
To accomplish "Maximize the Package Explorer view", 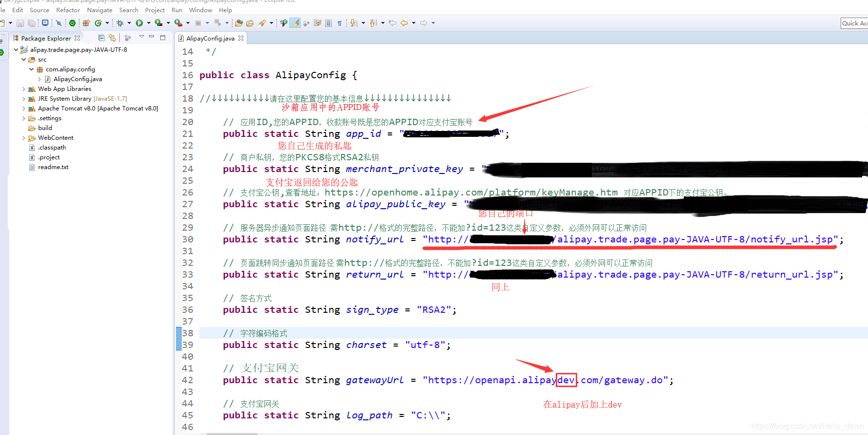I will pos(163,38).
